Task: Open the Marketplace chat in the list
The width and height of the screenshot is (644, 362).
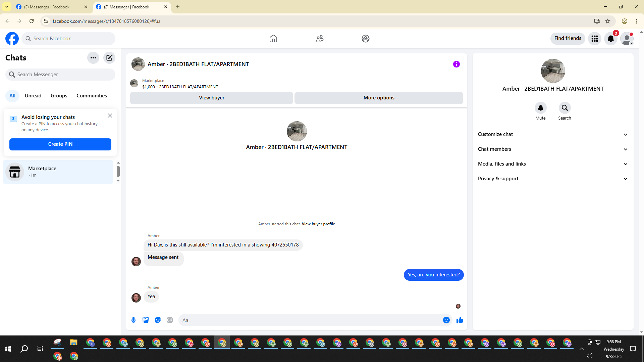Action: (58, 172)
